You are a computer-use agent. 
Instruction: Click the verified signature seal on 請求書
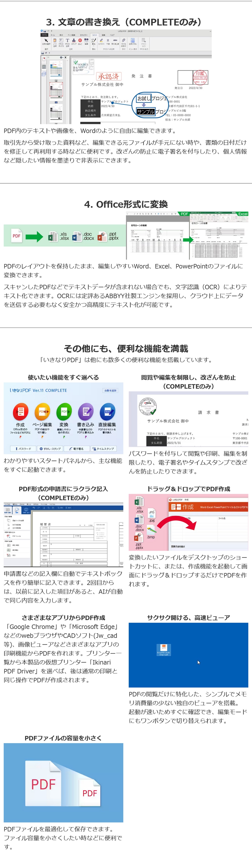coord(148,406)
